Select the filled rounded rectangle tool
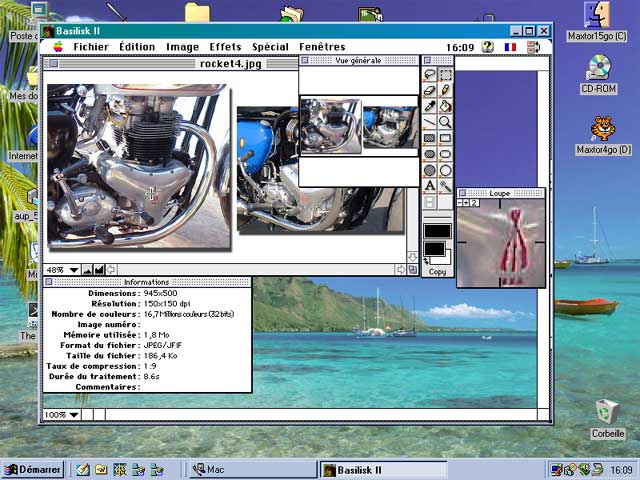640x480 pixels. pos(429,154)
